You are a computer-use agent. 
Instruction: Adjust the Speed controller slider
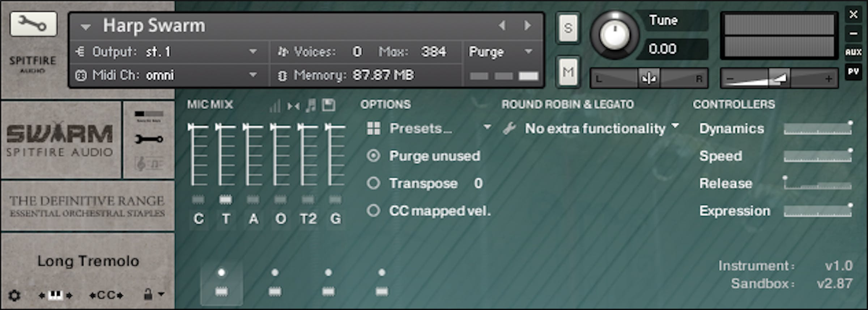818,156
